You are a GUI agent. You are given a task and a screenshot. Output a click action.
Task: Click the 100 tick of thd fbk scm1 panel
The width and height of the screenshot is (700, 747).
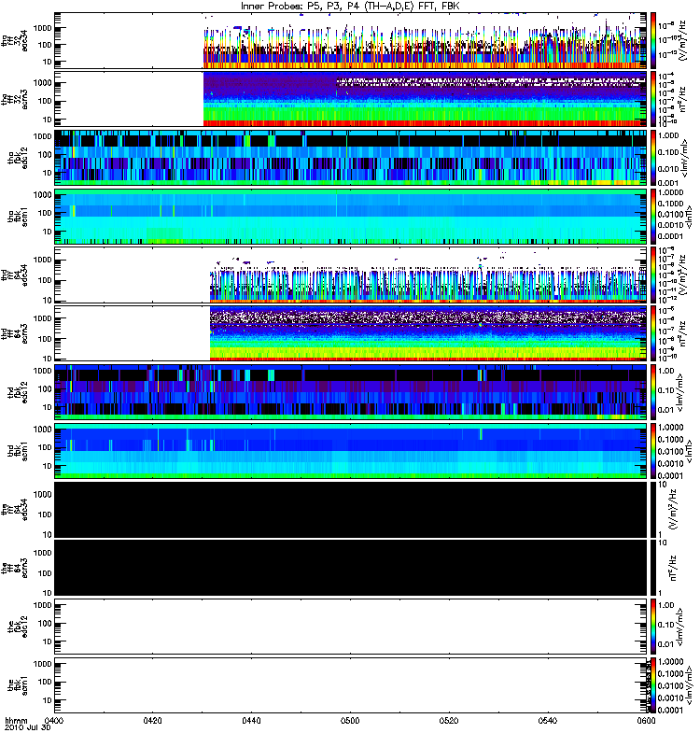pyautogui.click(x=45, y=447)
